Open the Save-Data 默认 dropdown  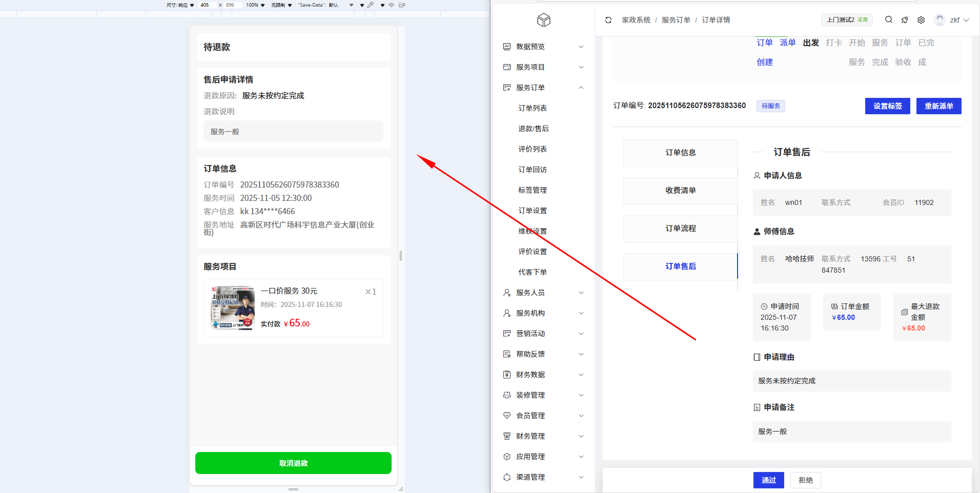click(x=326, y=5)
